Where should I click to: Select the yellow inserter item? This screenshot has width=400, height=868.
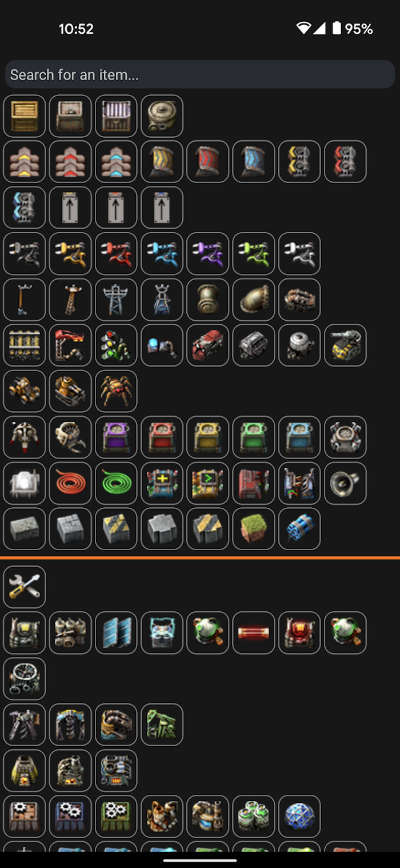pyautogui.click(x=70, y=254)
